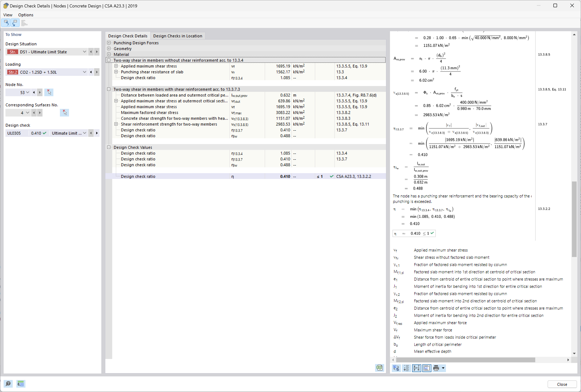Open the Options menu
581x392 pixels.
[25, 15]
